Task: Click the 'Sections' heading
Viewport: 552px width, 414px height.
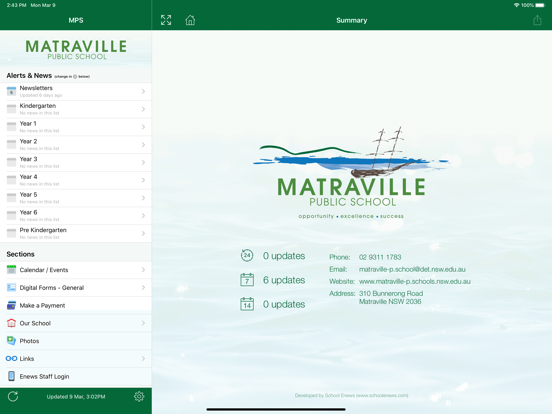Action: [x=20, y=254]
